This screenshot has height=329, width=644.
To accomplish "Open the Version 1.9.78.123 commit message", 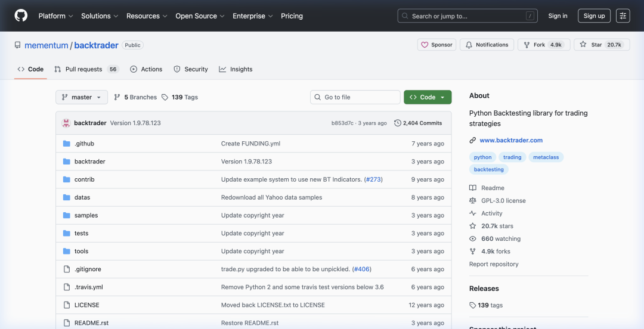I will coord(135,123).
